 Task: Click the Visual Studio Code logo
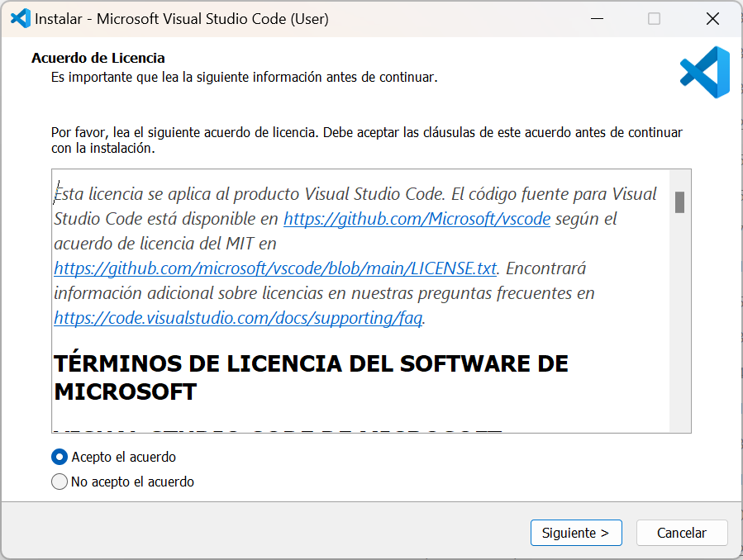pos(704,72)
